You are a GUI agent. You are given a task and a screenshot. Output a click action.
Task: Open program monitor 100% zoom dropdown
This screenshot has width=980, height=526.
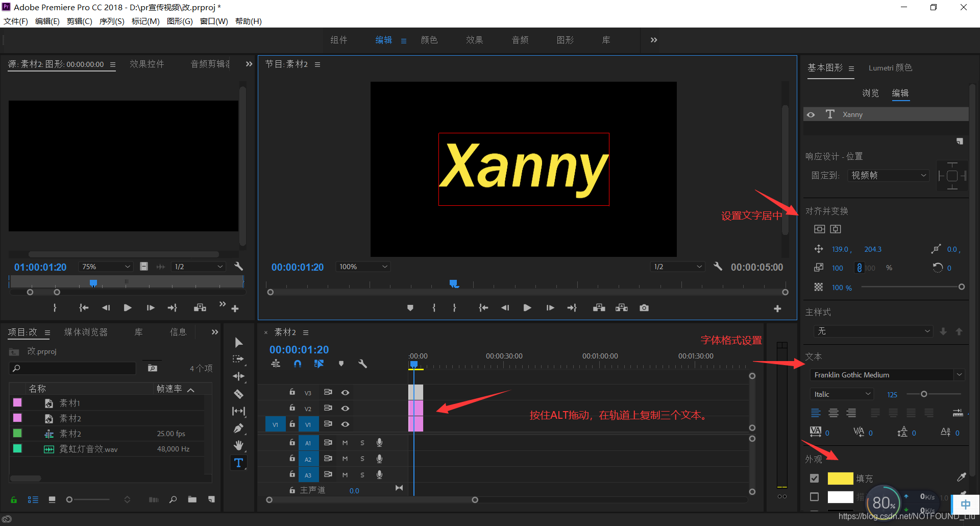(x=363, y=267)
